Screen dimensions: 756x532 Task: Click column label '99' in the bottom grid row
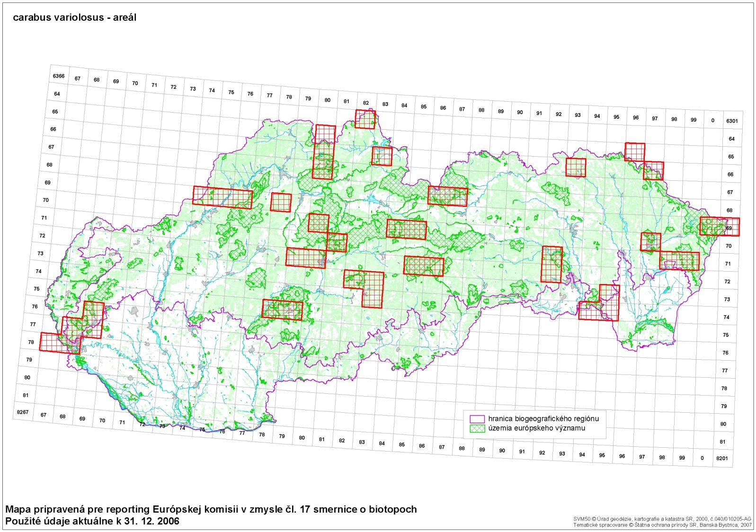[x=682, y=458]
